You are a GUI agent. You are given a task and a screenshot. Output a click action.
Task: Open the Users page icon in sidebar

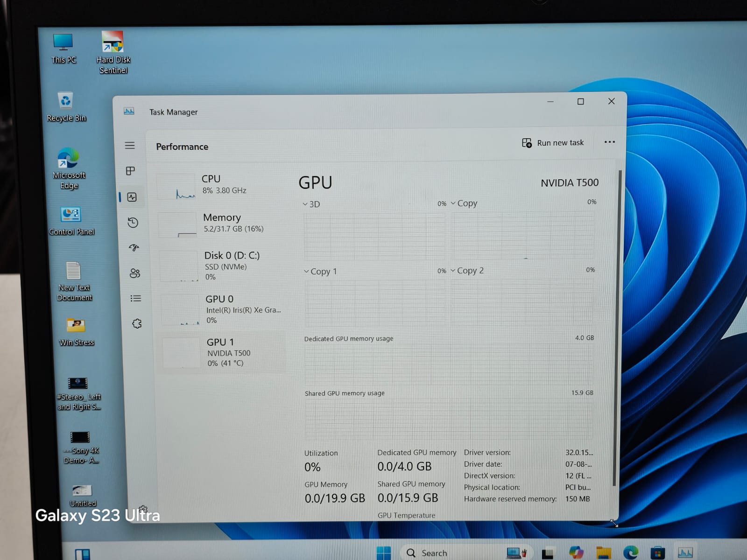tap(135, 273)
